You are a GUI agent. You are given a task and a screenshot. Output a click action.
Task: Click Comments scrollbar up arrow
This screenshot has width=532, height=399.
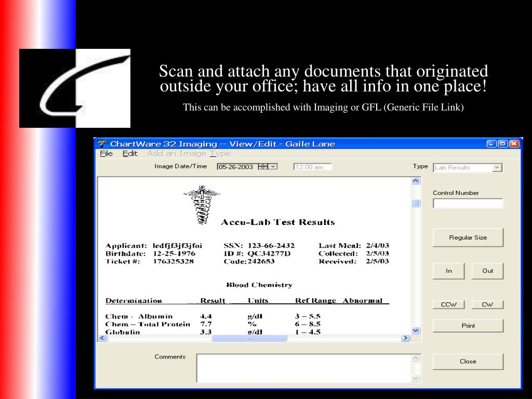[416, 358]
